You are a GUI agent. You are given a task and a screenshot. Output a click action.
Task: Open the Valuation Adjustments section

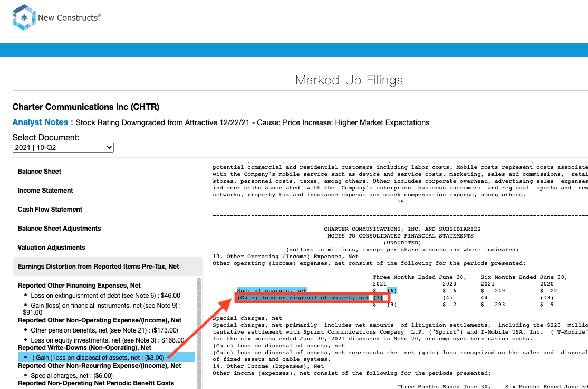pos(108,248)
